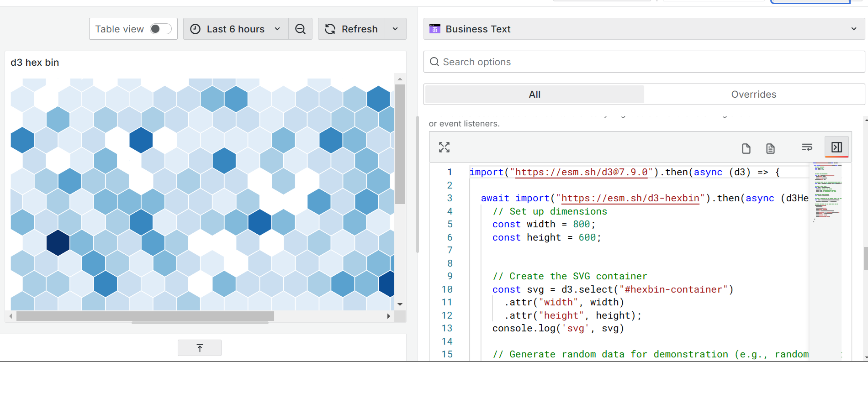Click the Refresh button
The height and width of the screenshot is (409, 868).
tap(351, 29)
